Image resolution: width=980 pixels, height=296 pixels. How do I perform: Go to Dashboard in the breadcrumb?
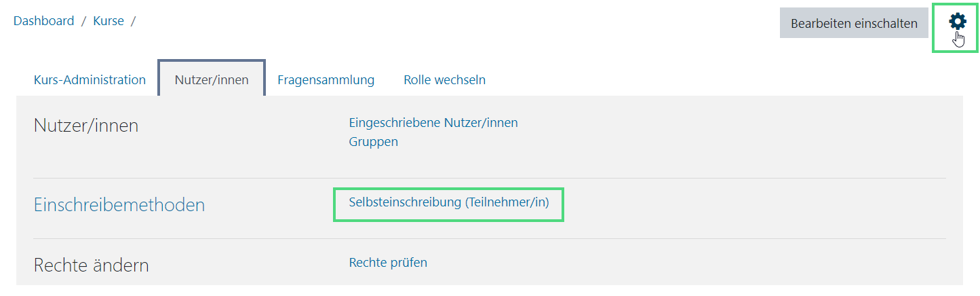coord(43,21)
